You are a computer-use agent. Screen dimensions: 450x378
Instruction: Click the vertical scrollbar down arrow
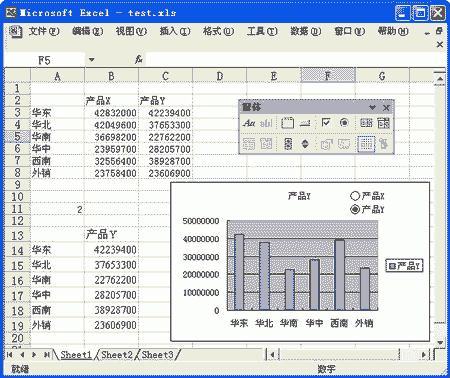click(440, 343)
